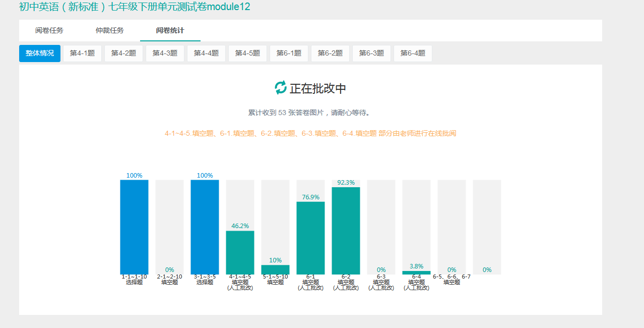Screen dimensions: 644x328
Task: Select the 阅卷统计 tab
Action: tap(170, 30)
